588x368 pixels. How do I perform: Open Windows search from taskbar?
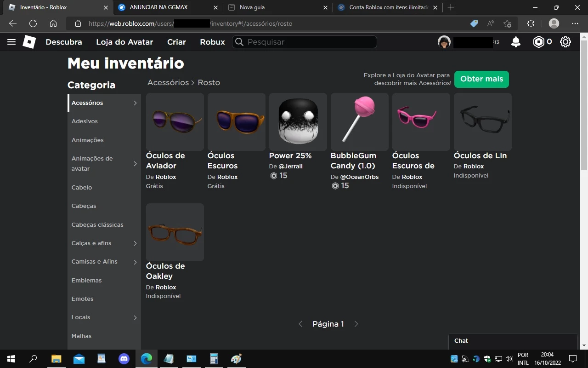tap(33, 359)
